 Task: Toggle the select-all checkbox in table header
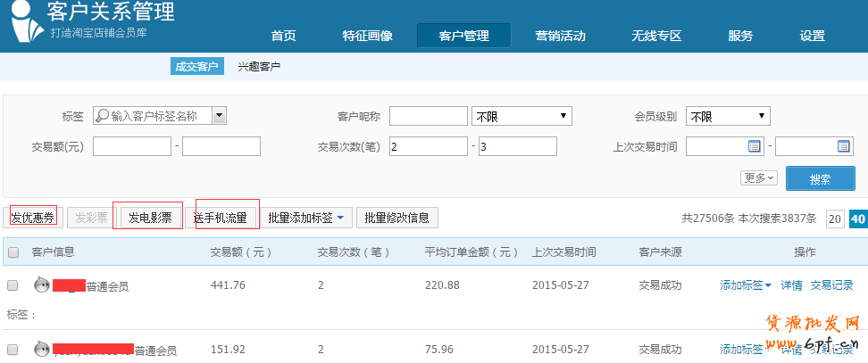[13, 252]
